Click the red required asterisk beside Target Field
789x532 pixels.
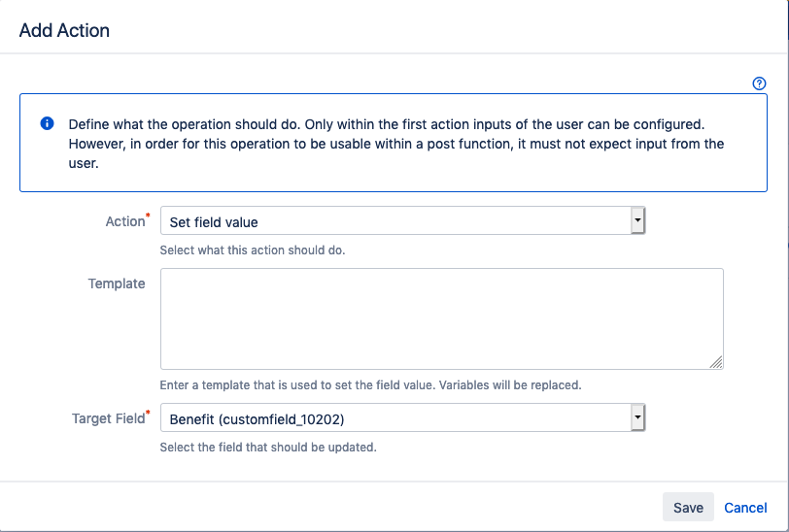(148, 413)
